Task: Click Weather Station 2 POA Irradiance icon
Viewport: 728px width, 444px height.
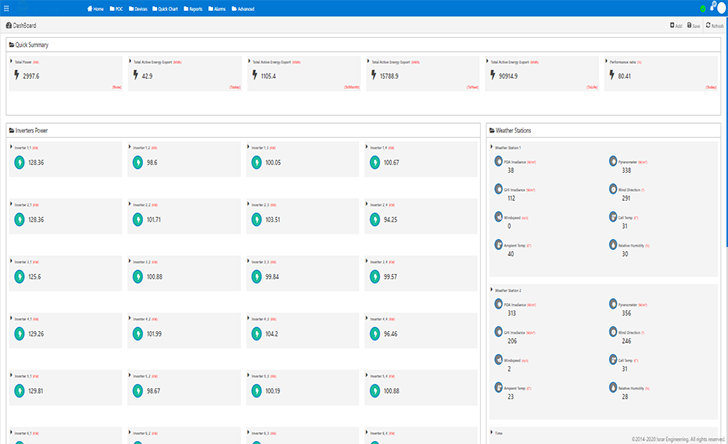Action: pyautogui.click(x=498, y=304)
